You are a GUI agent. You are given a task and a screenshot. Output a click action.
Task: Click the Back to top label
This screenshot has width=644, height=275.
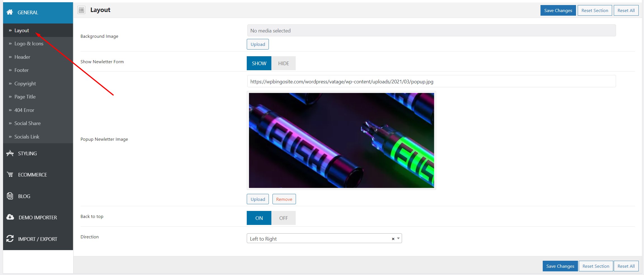92,217
